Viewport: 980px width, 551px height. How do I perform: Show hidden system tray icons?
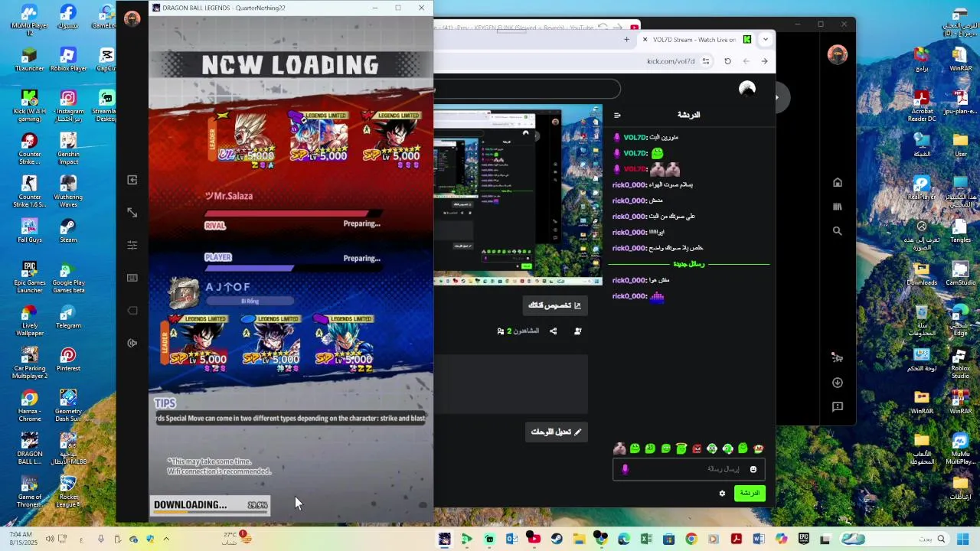pos(166,540)
